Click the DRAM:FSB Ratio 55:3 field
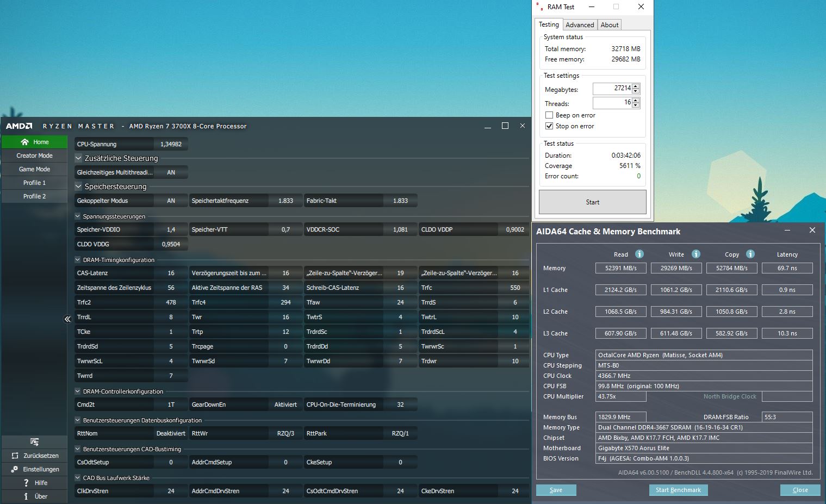The width and height of the screenshot is (826, 504). tap(787, 417)
